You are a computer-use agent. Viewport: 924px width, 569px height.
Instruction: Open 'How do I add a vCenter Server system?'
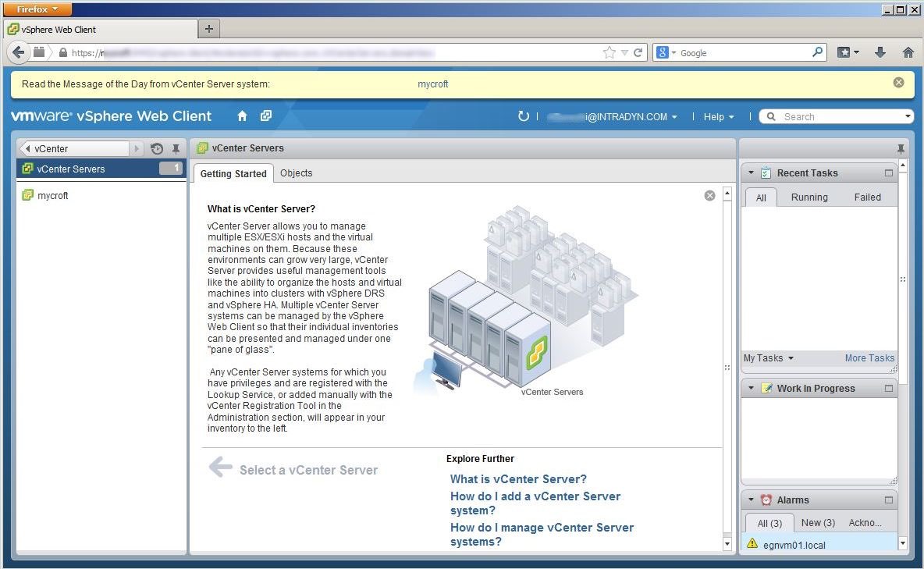[x=535, y=503]
